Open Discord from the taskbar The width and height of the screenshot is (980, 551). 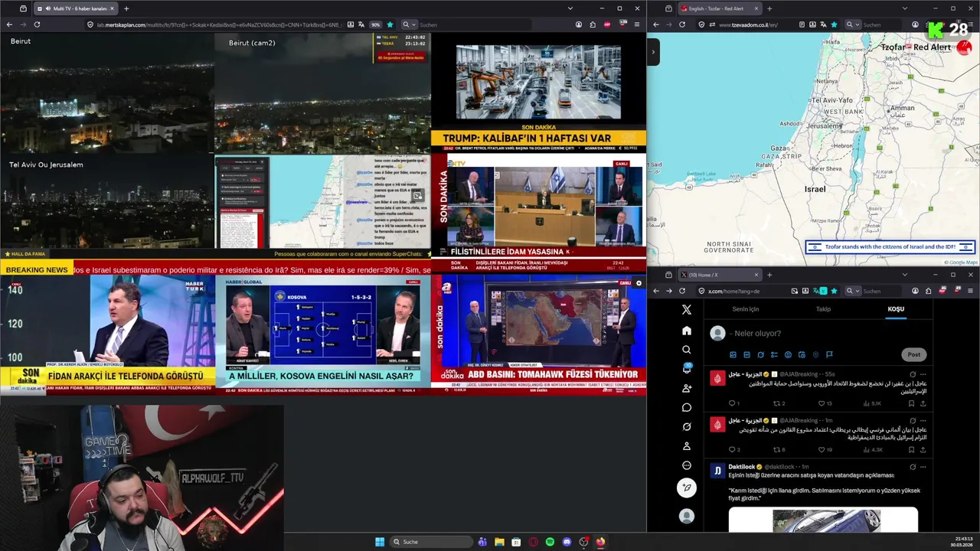[x=567, y=542]
